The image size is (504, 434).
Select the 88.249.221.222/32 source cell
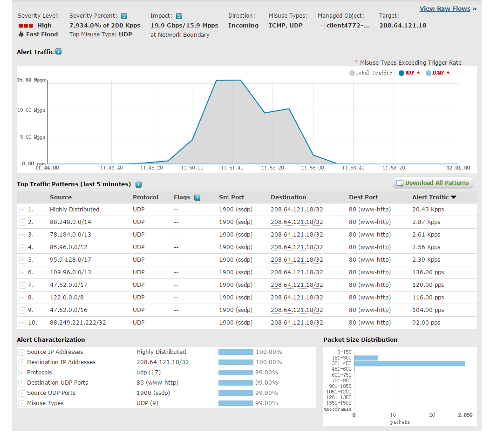pyautogui.click(x=78, y=323)
